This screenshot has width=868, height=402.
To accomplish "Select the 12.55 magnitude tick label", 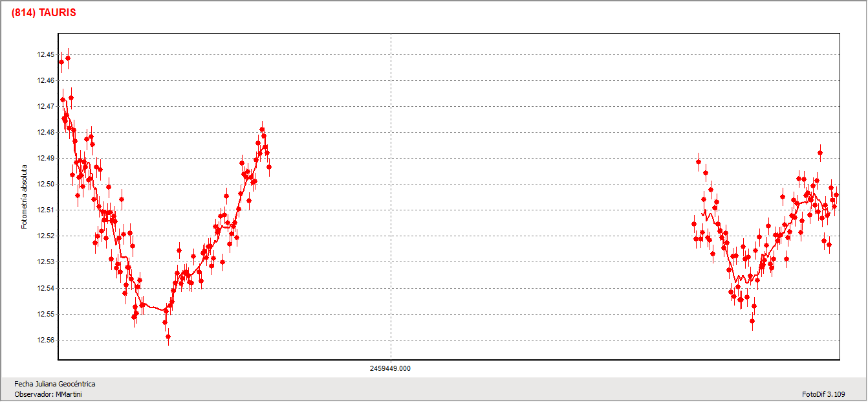I will coord(46,314).
